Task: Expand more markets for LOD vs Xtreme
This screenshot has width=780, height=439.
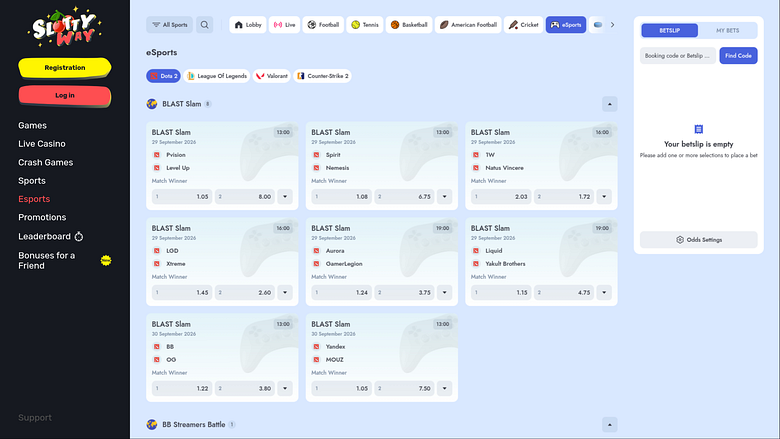Action: pyautogui.click(x=285, y=293)
